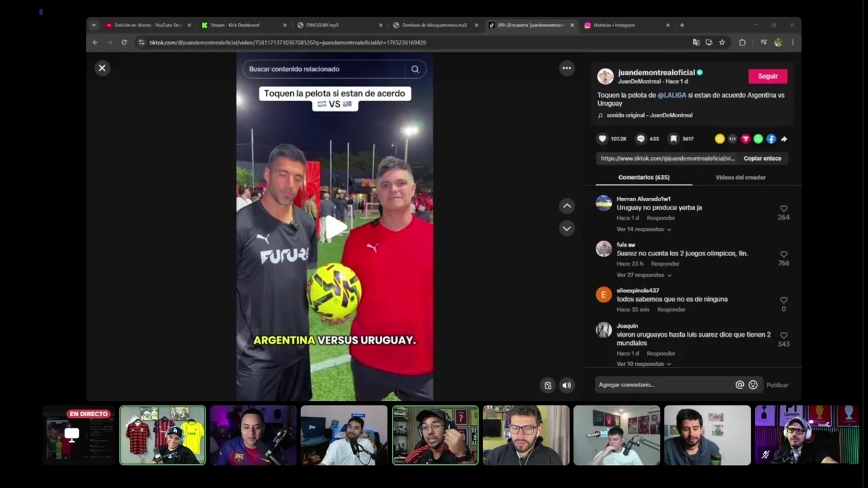The image size is (868, 488).
Task: Open juandemontrealoficial profile avatar
Action: pos(605,76)
